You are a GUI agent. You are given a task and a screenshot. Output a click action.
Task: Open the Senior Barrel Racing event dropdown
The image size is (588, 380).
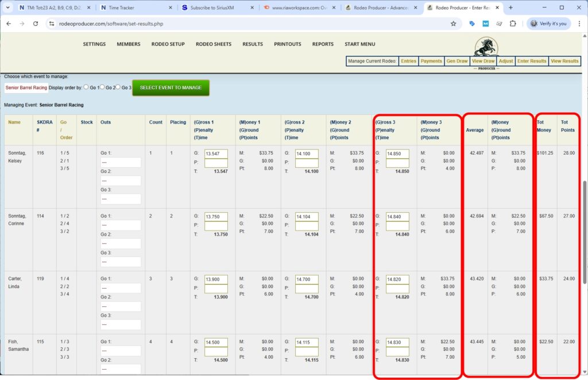click(26, 87)
